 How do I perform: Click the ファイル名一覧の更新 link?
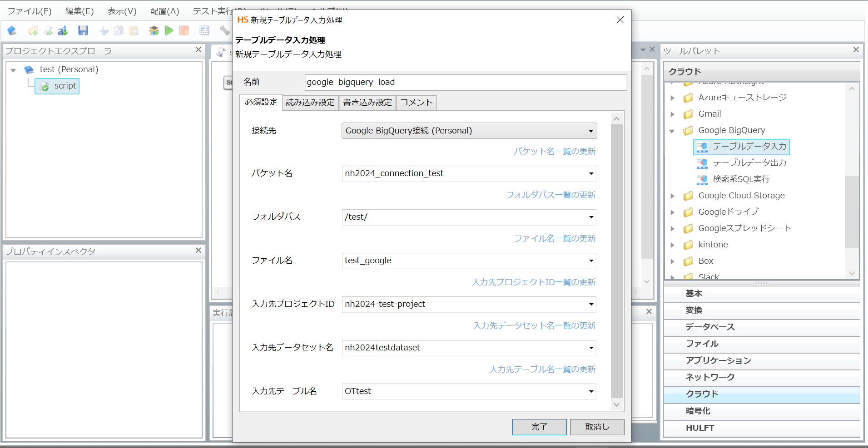coord(555,239)
